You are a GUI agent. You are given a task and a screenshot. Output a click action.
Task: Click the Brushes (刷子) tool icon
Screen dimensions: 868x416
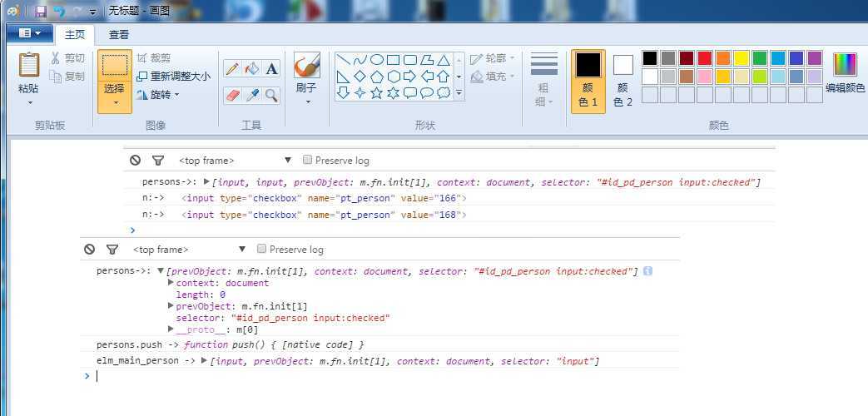click(307, 65)
